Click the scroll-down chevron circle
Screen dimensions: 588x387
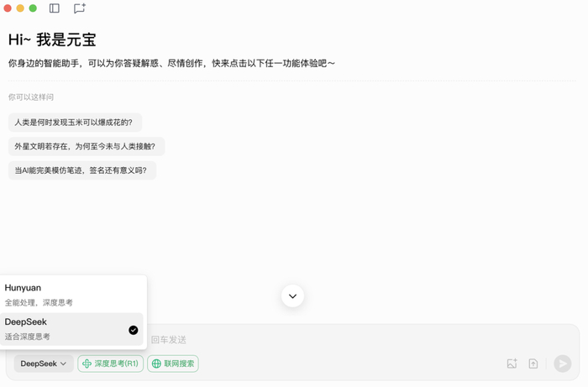pyautogui.click(x=292, y=296)
